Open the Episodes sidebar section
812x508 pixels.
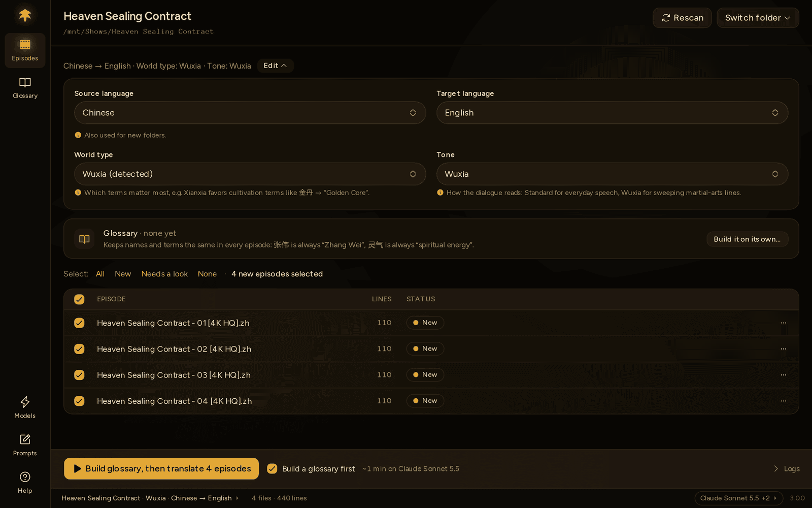point(25,50)
